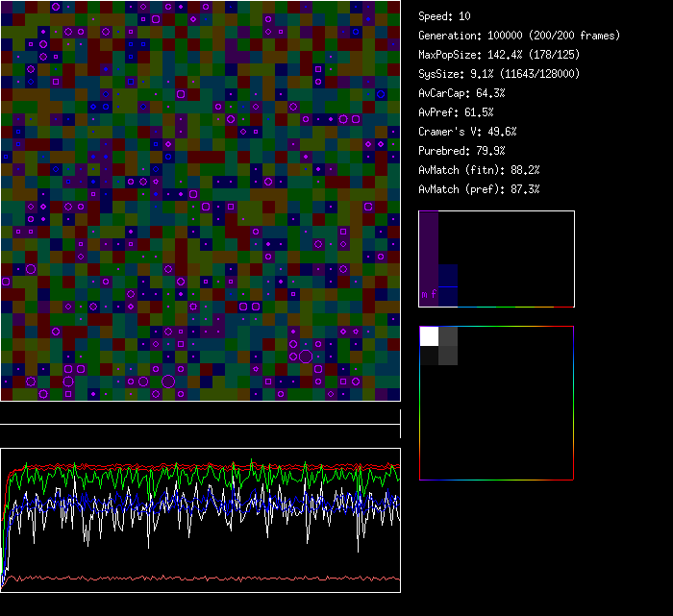This screenshot has height=616, width=673.
Task: Click the SysSize statistic
Action: click(498, 74)
